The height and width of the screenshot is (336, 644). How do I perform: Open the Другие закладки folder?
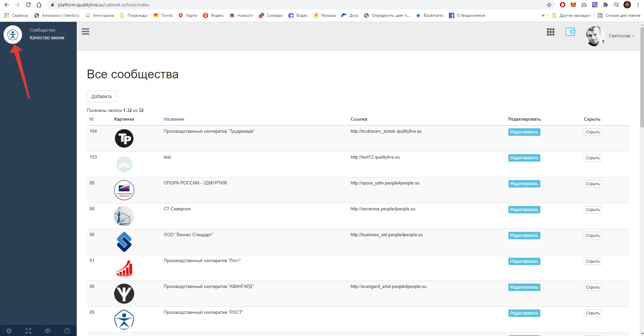(x=571, y=15)
